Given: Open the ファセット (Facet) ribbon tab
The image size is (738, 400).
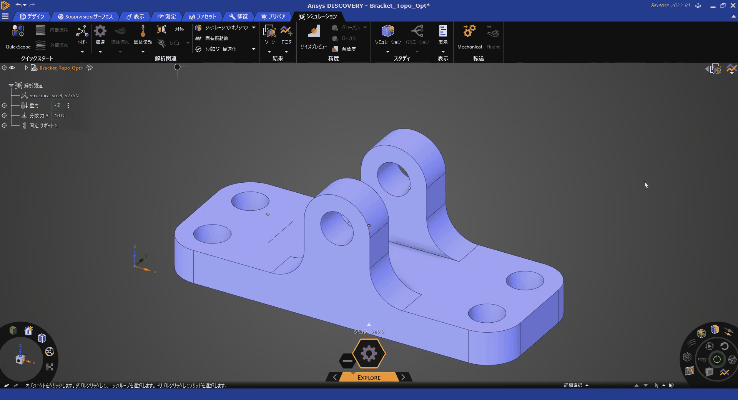Looking at the screenshot, I should click(x=202, y=16).
